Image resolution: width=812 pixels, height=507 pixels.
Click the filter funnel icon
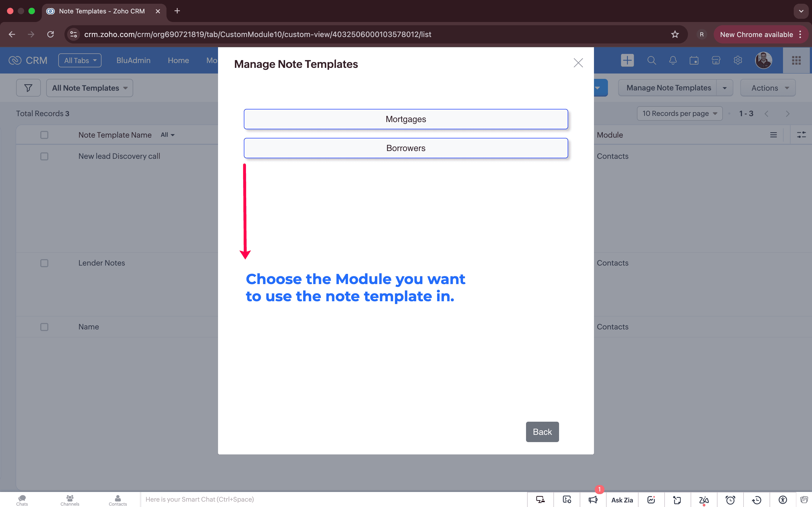(28, 88)
